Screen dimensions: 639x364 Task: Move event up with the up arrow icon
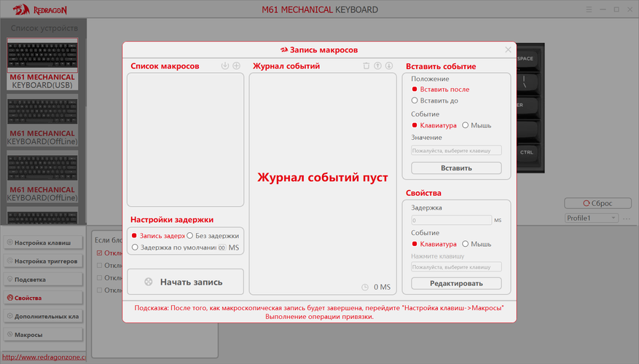377,66
